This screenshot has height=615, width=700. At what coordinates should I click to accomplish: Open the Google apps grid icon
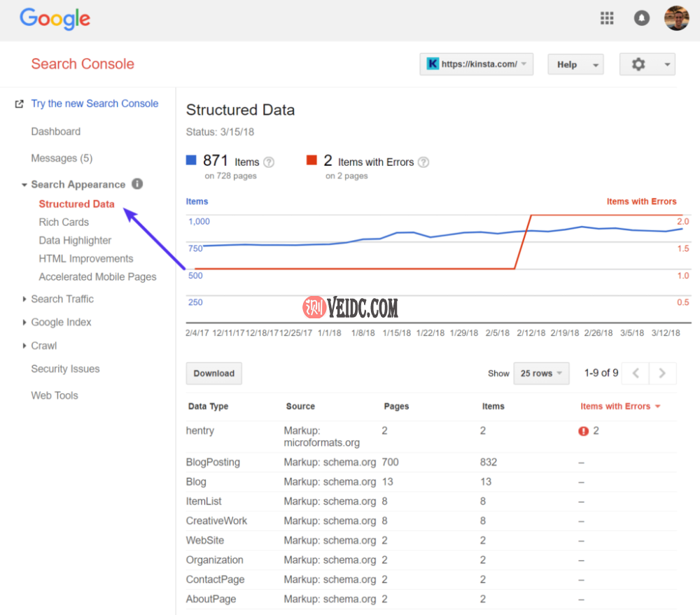(607, 18)
